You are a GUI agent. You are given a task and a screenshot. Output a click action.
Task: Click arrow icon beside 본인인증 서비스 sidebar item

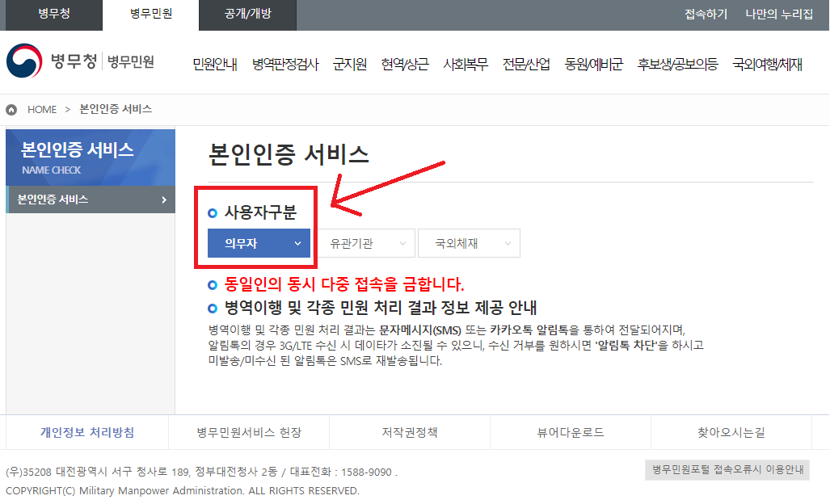pos(164,199)
